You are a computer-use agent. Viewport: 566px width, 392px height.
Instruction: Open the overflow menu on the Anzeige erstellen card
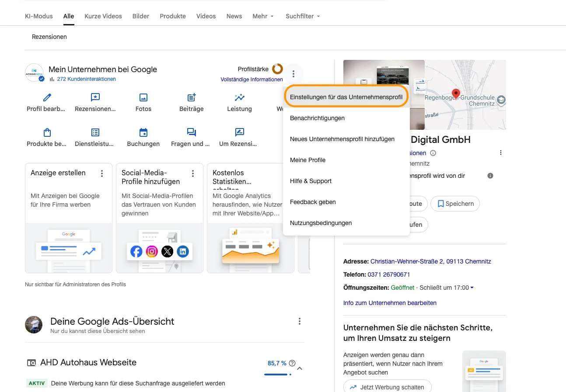click(101, 173)
